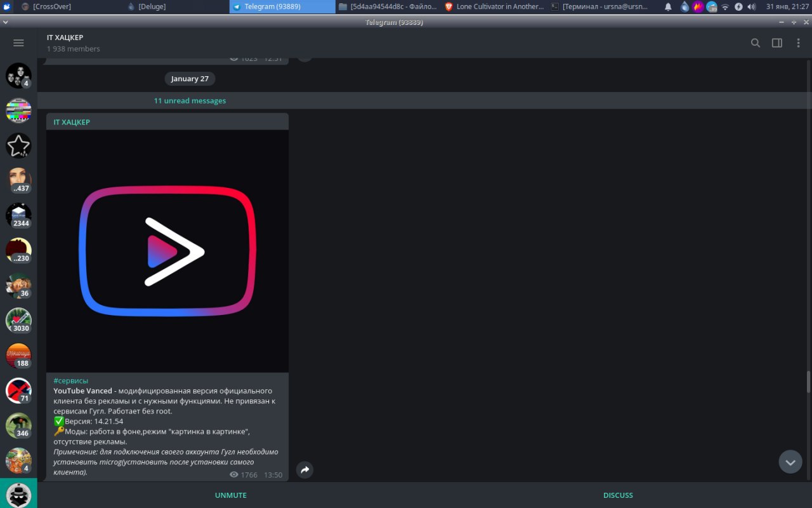Open the star-icon chat in sidebar
Viewport: 812px width, 508px height.
pyautogui.click(x=18, y=146)
